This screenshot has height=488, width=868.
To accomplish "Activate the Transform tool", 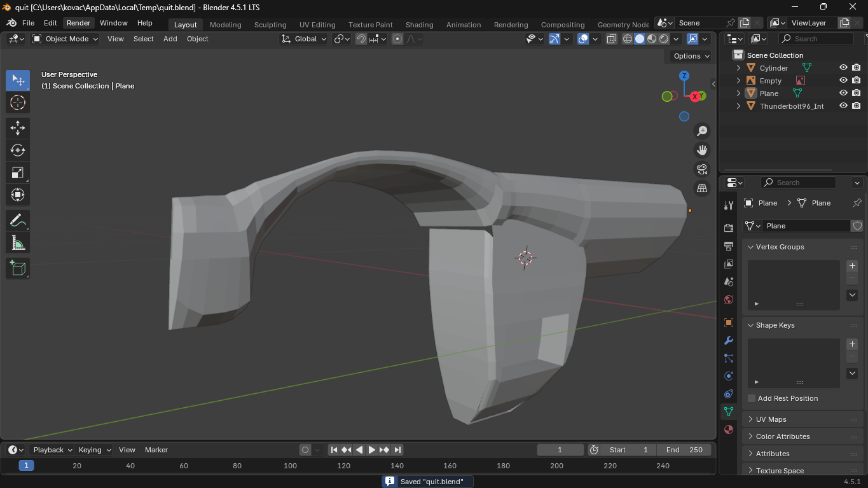I will (18, 195).
